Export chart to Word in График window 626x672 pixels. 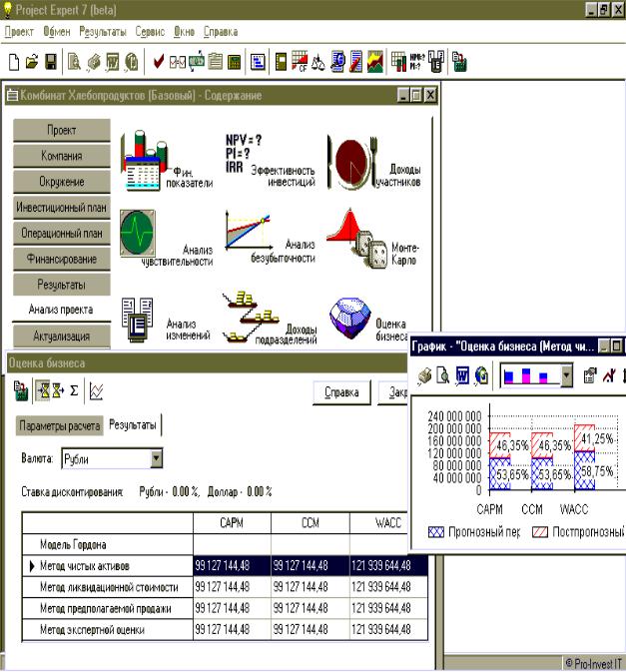(462, 375)
